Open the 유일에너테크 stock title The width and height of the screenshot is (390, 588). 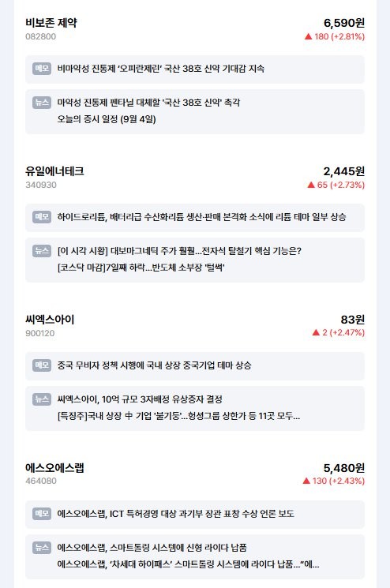click(54, 171)
